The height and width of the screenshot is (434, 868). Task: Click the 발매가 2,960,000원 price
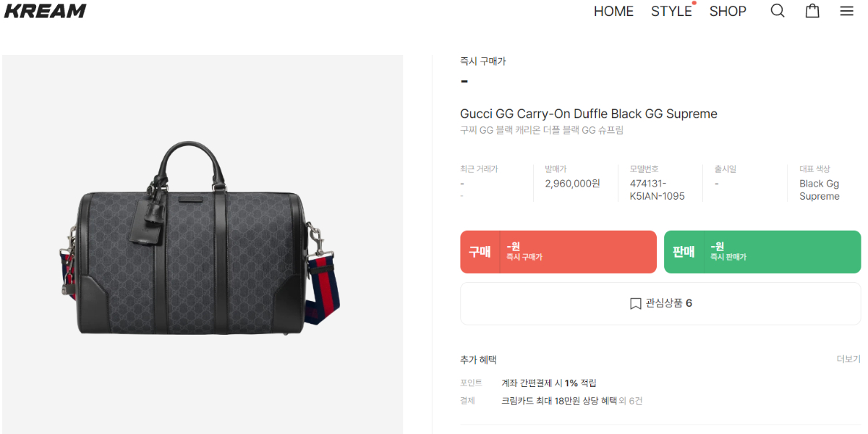[572, 183]
